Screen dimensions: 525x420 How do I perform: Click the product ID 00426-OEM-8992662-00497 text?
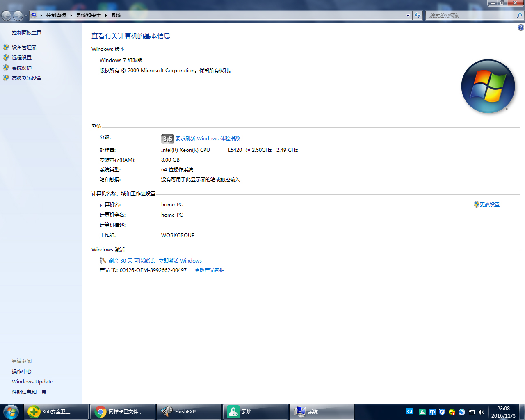pos(153,270)
